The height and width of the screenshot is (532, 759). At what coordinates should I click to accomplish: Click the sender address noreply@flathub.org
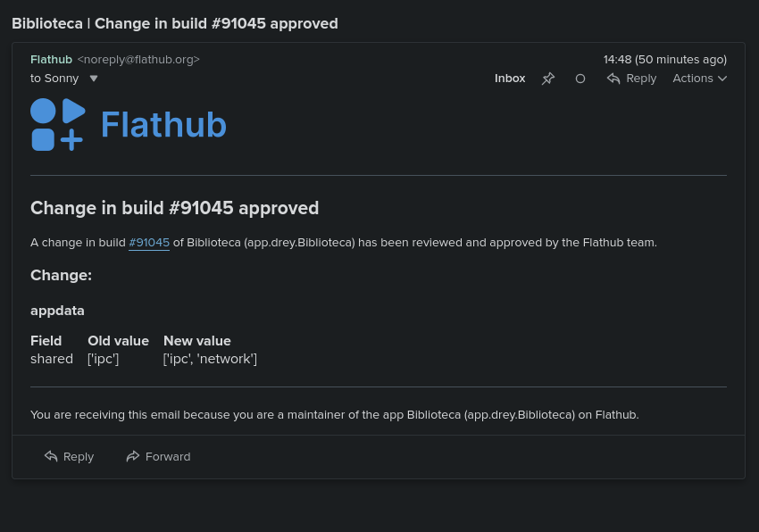(138, 60)
